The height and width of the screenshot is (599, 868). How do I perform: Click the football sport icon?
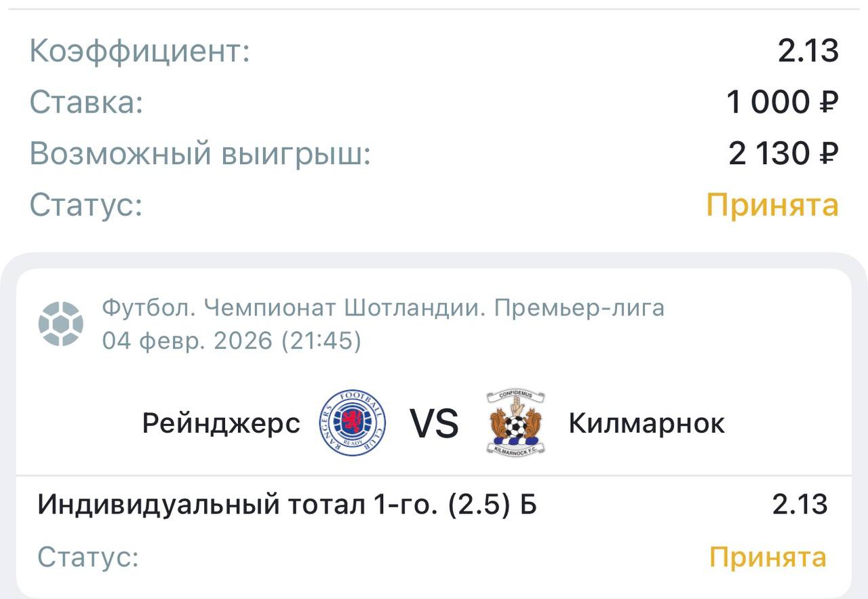click(61, 324)
